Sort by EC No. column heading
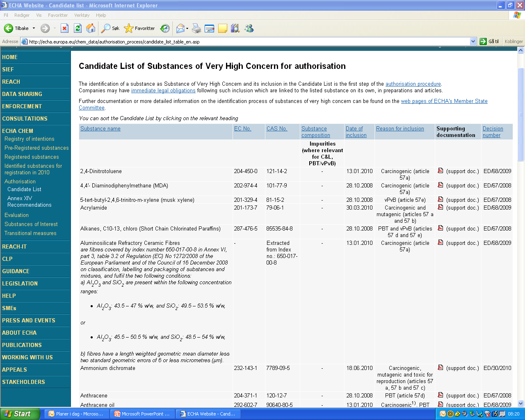525x420 pixels. pyautogui.click(x=242, y=128)
